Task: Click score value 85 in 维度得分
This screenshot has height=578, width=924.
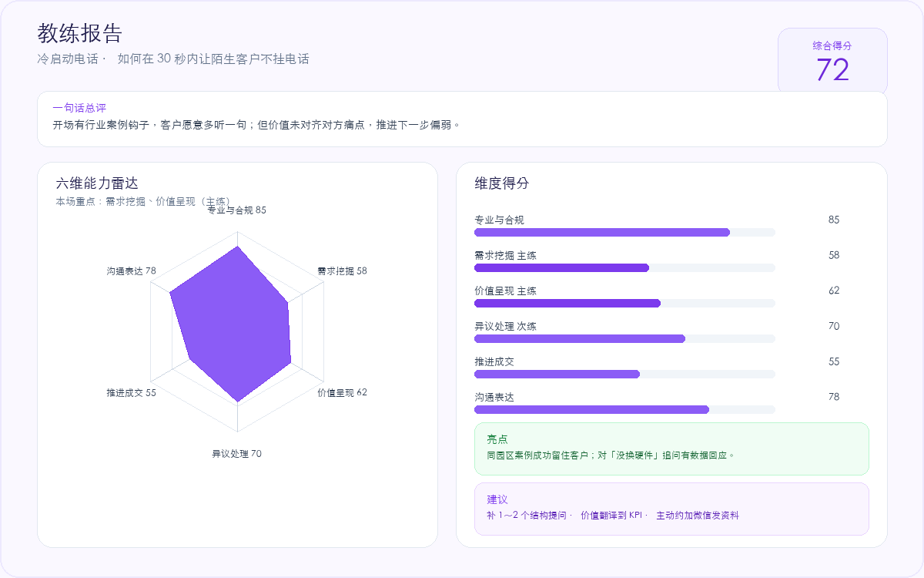Action: (834, 220)
